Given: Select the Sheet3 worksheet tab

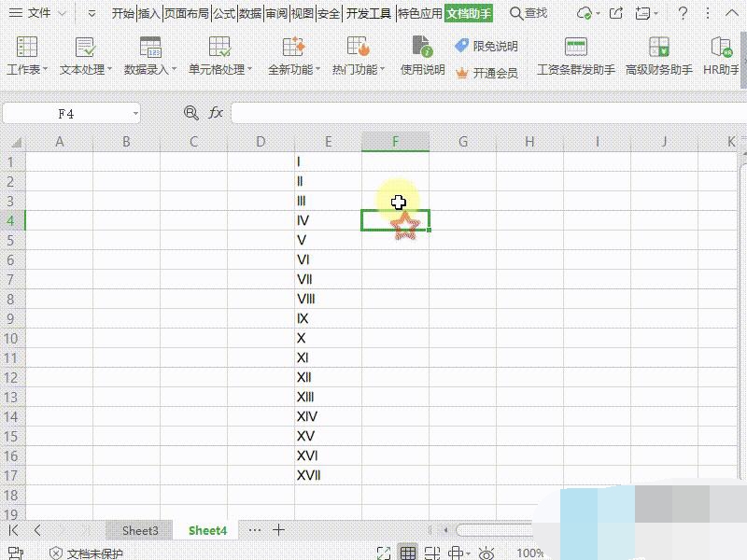Looking at the screenshot, I should pos(140,530).
